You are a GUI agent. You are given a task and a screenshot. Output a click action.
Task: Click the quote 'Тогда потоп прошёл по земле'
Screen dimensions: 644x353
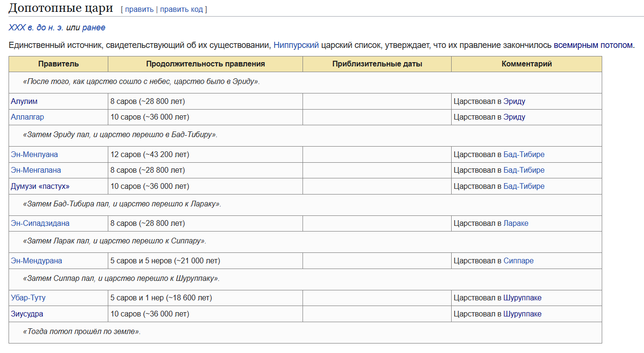pyautogui.click(x=82, y=332)
